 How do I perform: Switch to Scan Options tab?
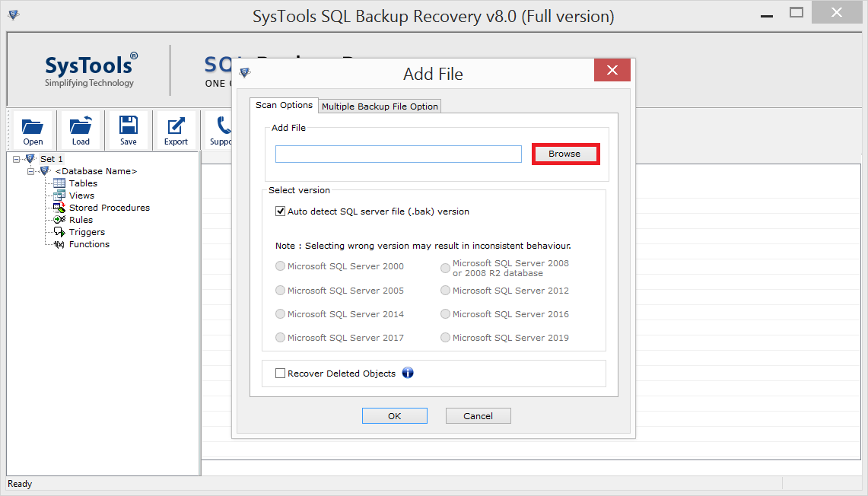pos(284,105)
